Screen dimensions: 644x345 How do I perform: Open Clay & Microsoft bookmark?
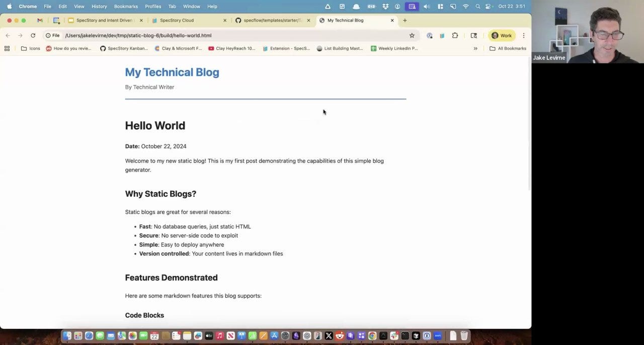[178, 48]
